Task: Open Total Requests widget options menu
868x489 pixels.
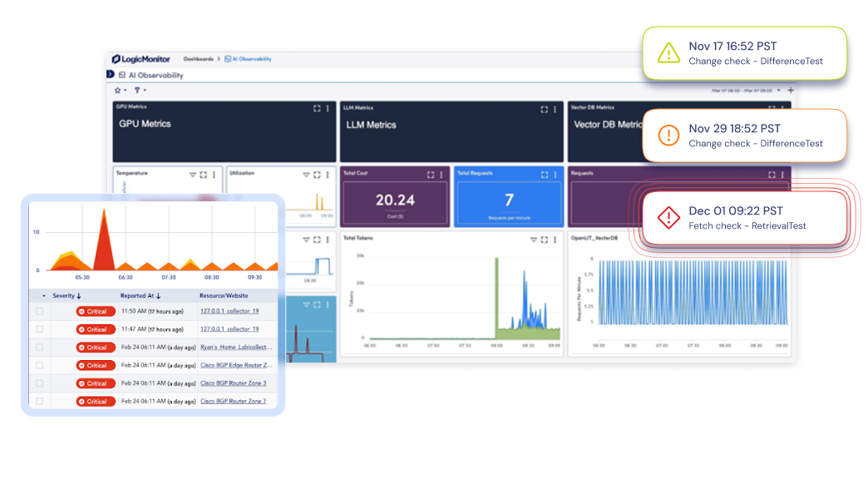Action: pyautogui.click(x=555, y=175)
